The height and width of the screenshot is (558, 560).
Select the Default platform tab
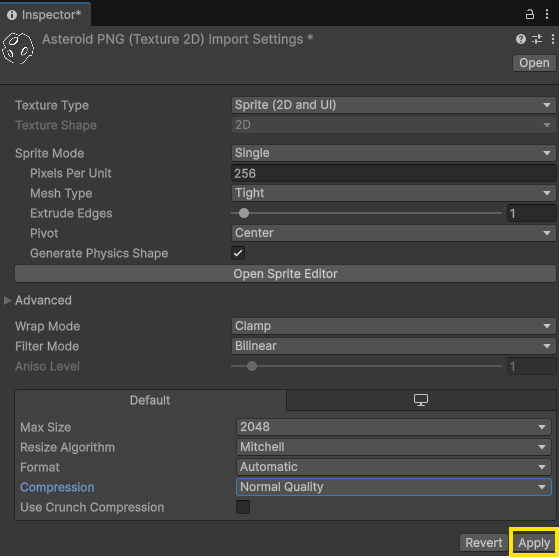point(150,400)
